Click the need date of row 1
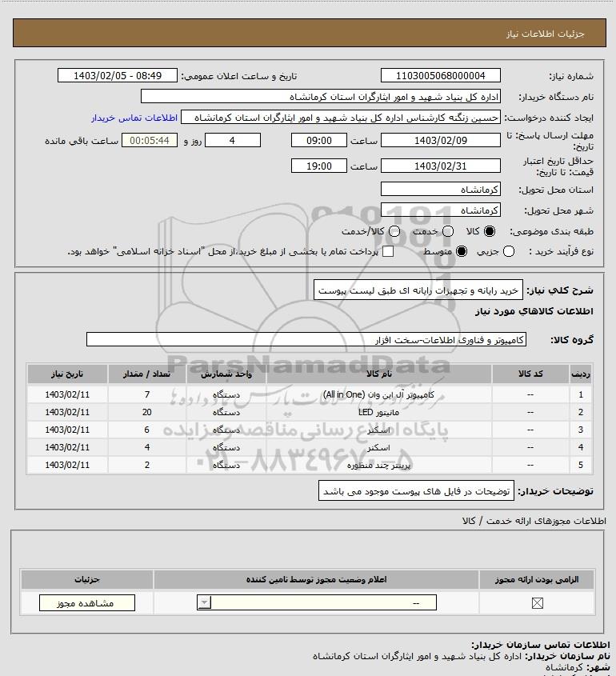 point(67,394)
